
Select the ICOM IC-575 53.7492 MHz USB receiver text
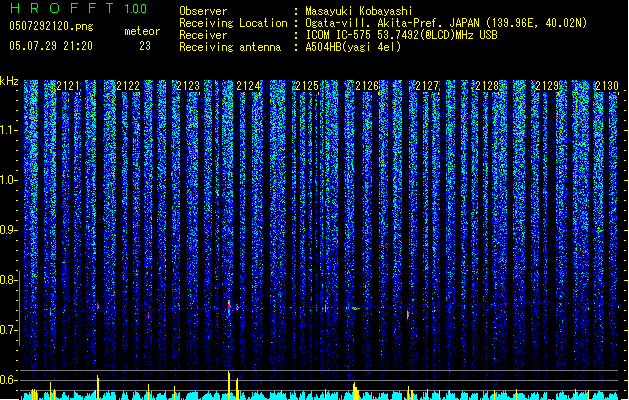tap(401, 35)
